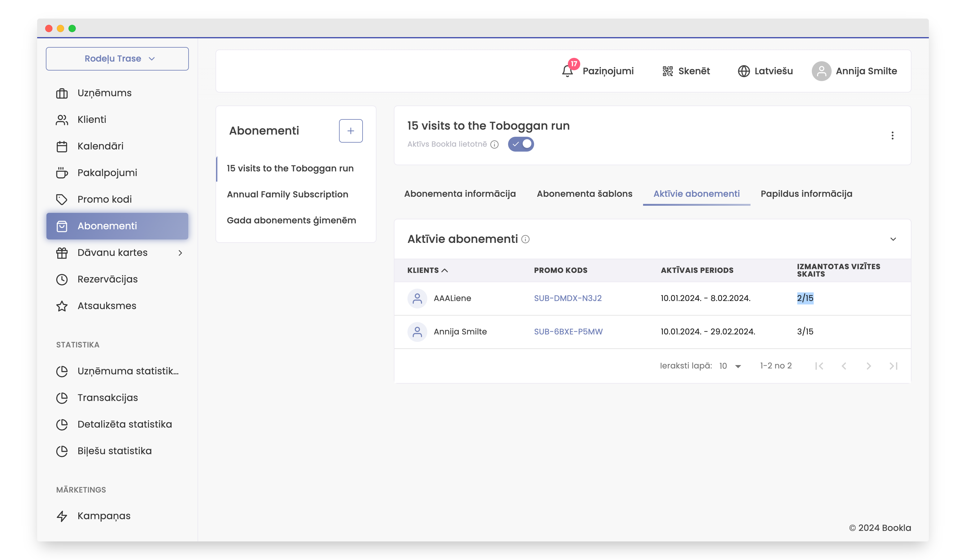The height and width of the screenshot is (560, 966).
Task: Toggle the Aktīvs Bookla lietotnē switch
Action: click(520, 144)
